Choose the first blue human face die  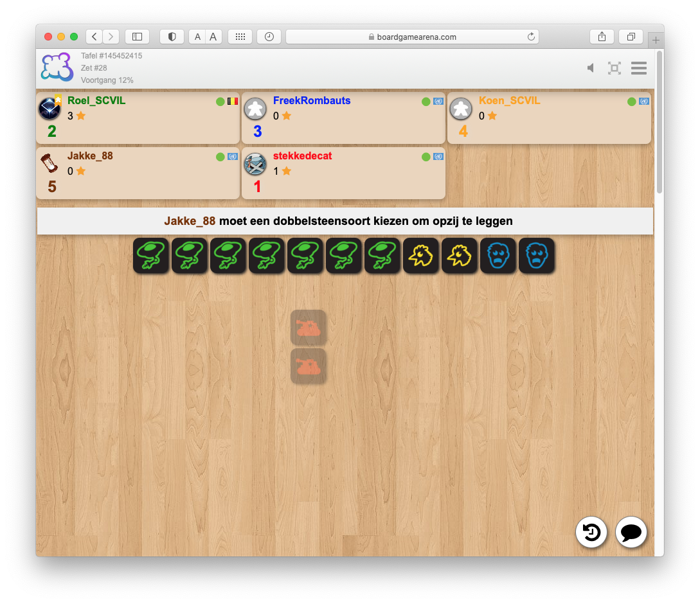(498, 255)
